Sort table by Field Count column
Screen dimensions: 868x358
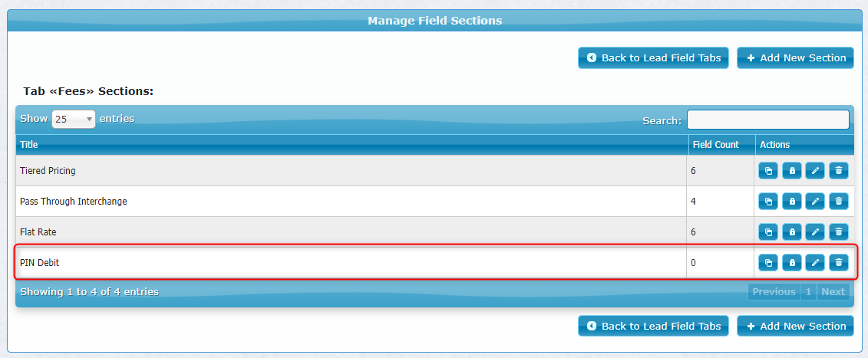point(721,145)
